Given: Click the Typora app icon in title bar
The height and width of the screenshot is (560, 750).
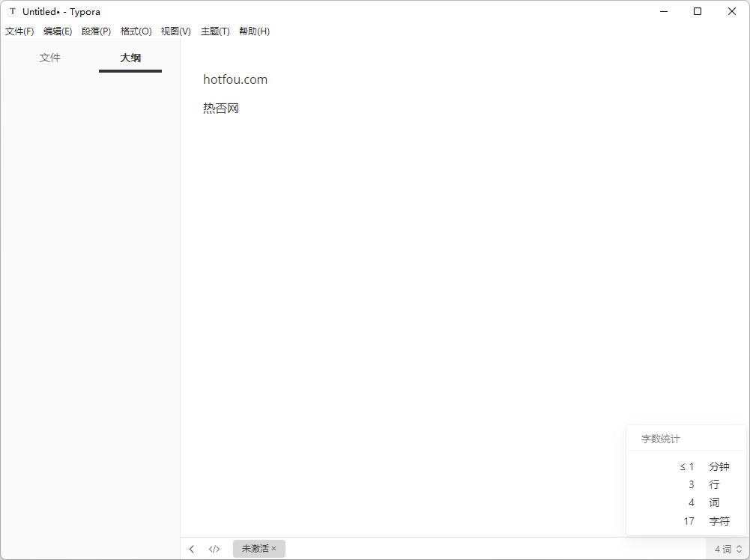Looking at the screenshot, I should coord(13,11).
